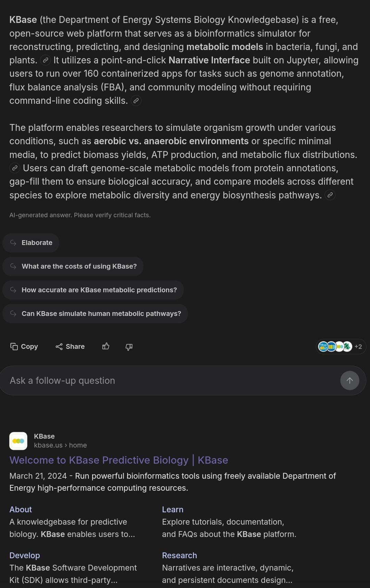Viewport: 370px width, 588px height.
Task: Share the AI answer
Action: (x=70, y=346)
